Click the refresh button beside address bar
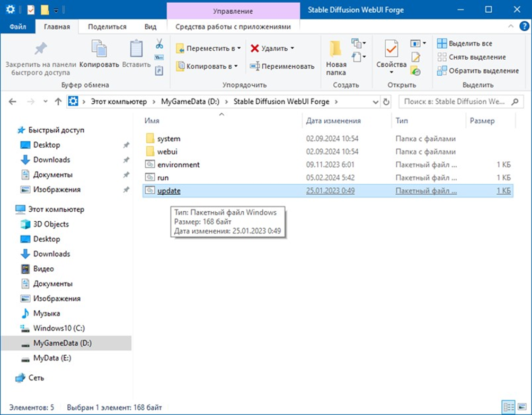This screenshot has height=415, width=532. [386, 102]
